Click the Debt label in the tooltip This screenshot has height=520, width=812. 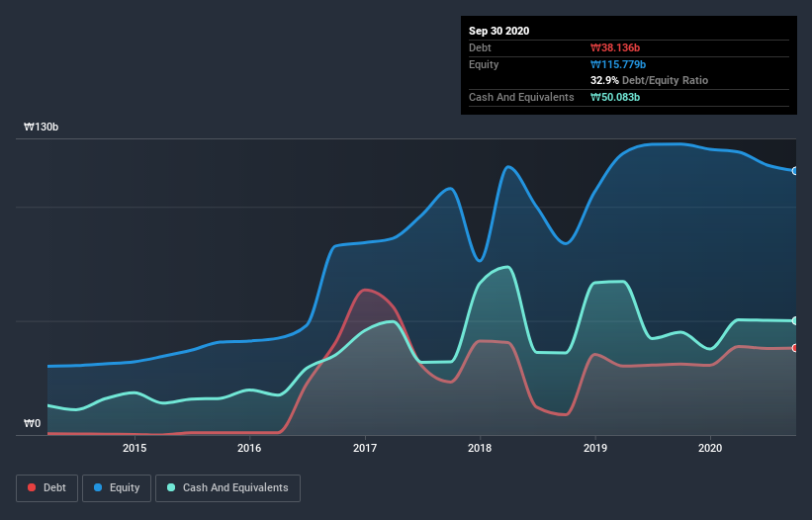480,47
